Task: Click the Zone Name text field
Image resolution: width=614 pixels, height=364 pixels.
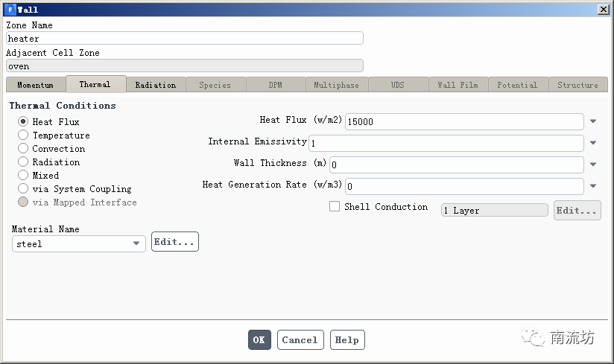Action: point(184,39)
